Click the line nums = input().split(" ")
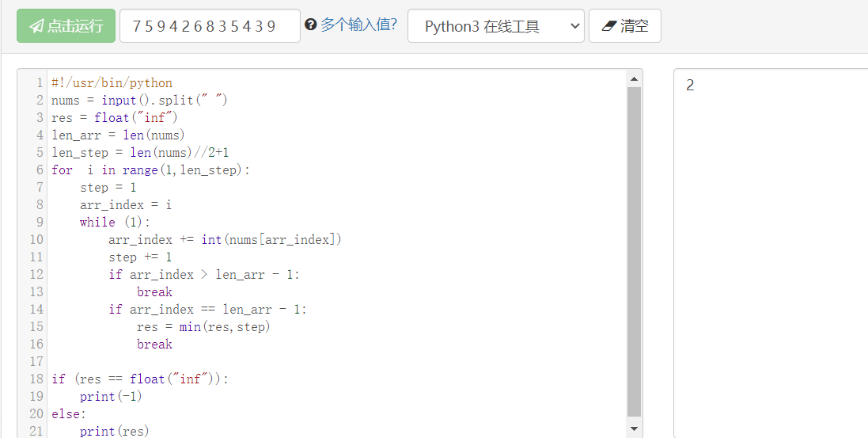Viewport: 868px width, 438px height. click(139, 101)
